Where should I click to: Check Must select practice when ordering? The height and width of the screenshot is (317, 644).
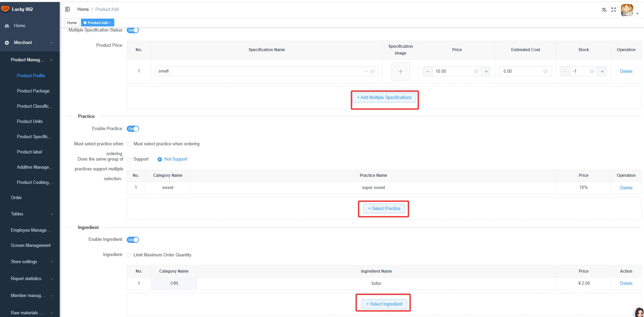pos(129,144)
